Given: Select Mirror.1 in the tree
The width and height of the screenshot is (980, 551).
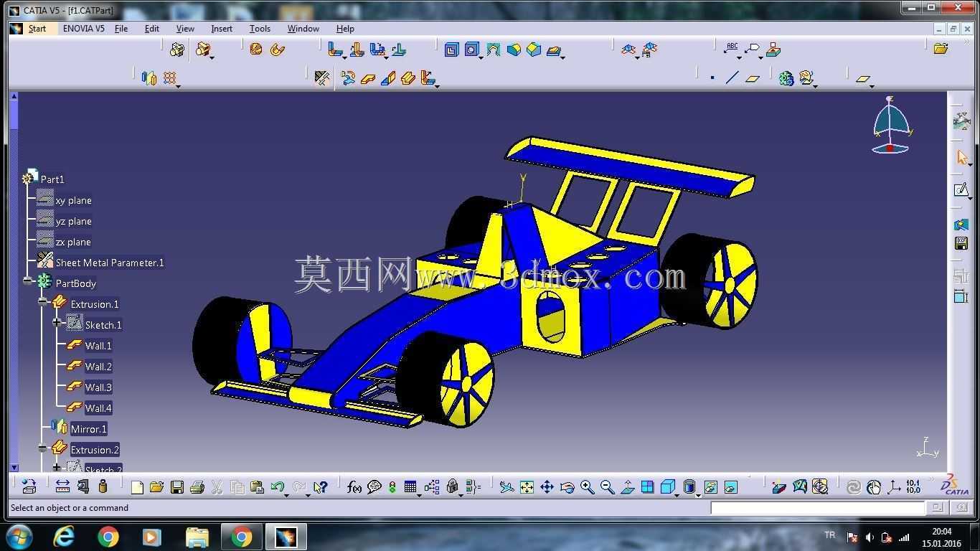Looking at the screenshot, I should [x=88, y=429].
